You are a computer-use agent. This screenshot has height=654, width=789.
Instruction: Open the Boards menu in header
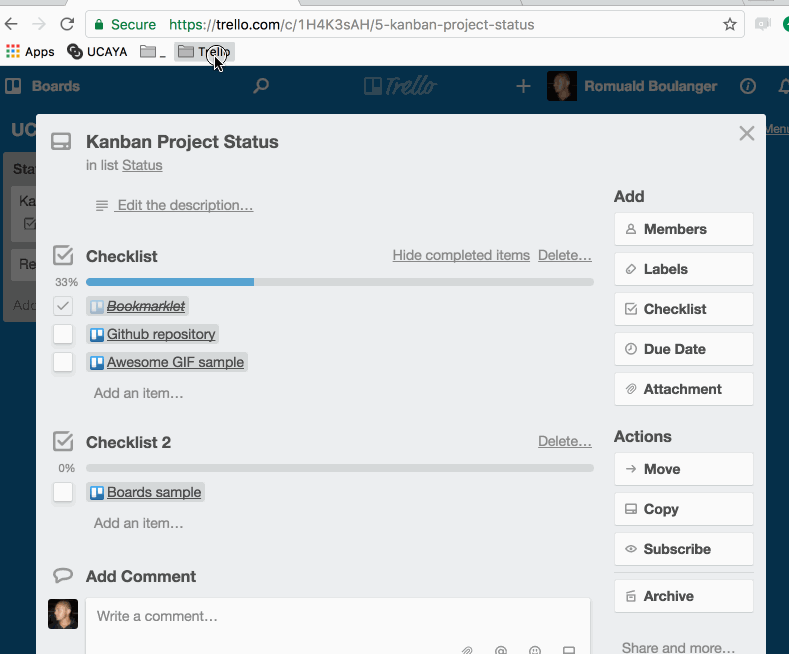(43, 86)
